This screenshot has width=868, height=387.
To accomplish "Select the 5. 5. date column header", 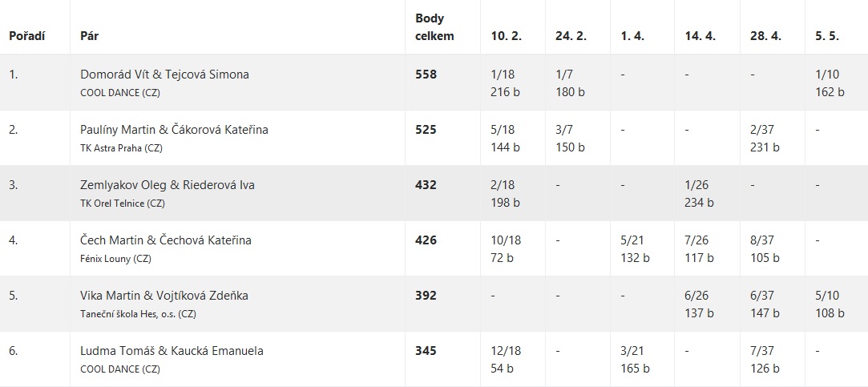I will (827, 36).
